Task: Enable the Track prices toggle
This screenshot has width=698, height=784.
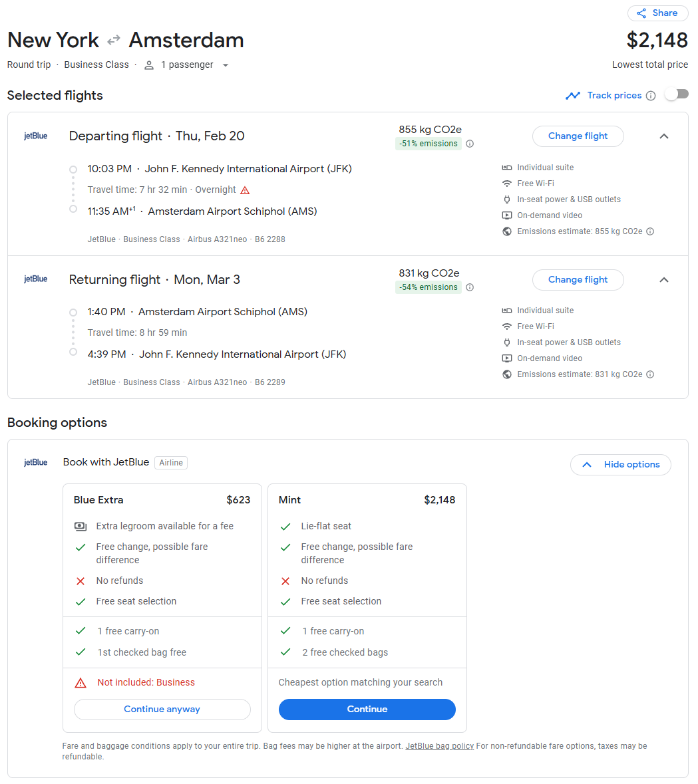Action: (x=676, y=94)
